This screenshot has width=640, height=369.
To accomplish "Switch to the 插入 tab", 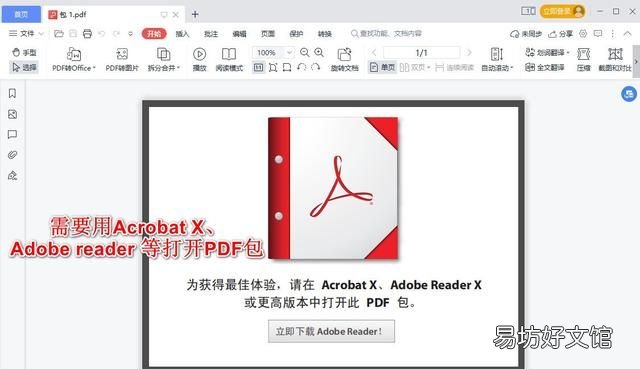I will 182,33.
